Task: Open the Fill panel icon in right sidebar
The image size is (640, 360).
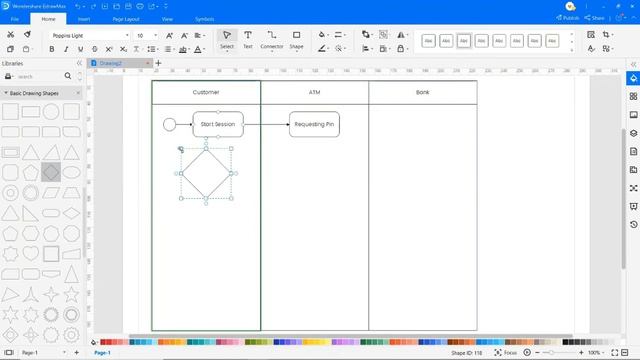Action: pyautogui.click(x=633, y=78)
